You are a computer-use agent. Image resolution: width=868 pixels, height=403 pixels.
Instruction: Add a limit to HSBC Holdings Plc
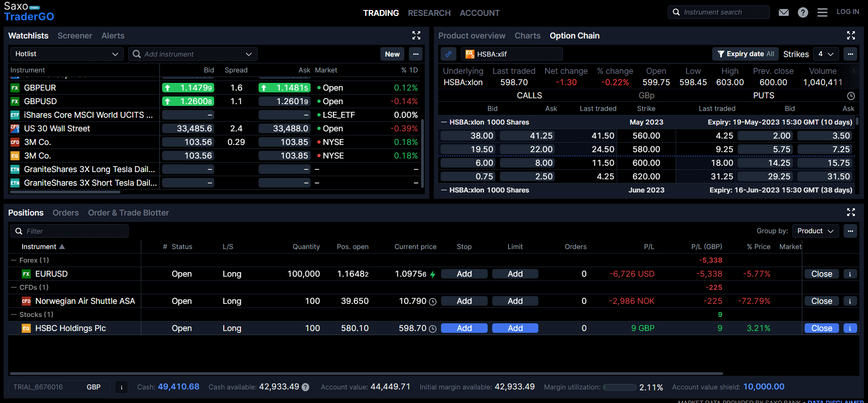tap(515, 328)
